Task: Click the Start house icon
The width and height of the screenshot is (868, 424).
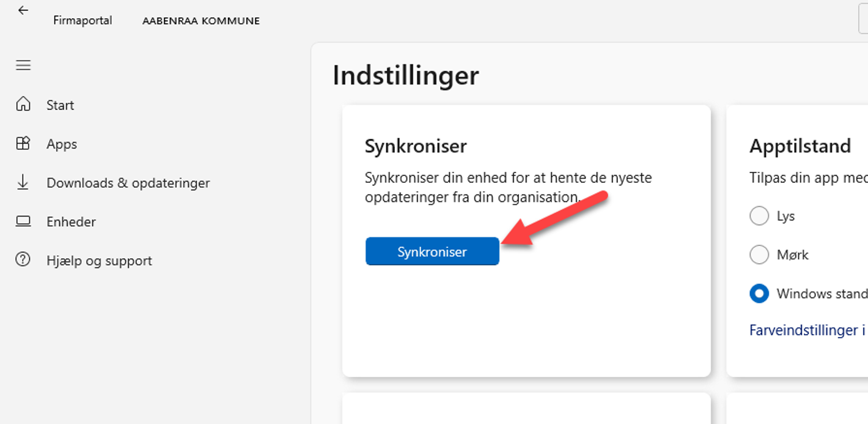Action: (x=23, y=105)
